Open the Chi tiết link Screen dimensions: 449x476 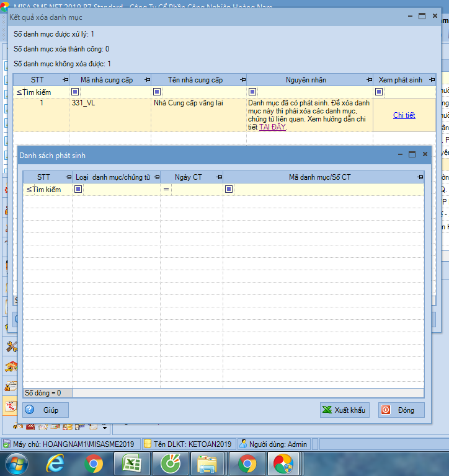tap(404, 115)
